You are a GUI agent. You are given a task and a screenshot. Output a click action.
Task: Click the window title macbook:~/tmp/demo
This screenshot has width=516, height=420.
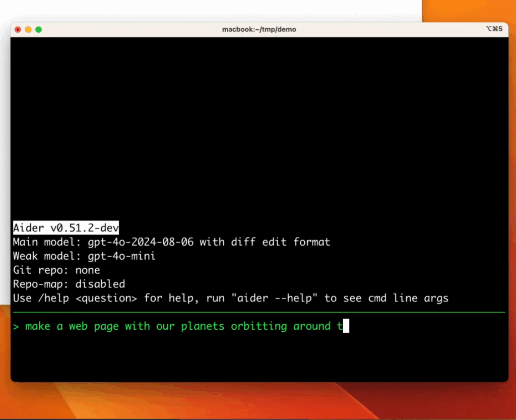click(259, 29)
